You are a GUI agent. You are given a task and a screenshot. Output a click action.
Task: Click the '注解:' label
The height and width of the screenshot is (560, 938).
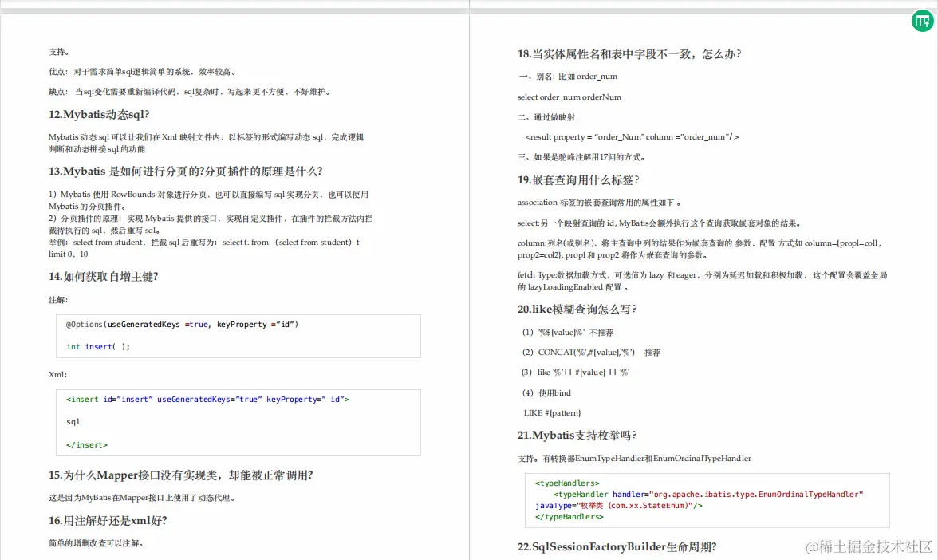(59, 300)
